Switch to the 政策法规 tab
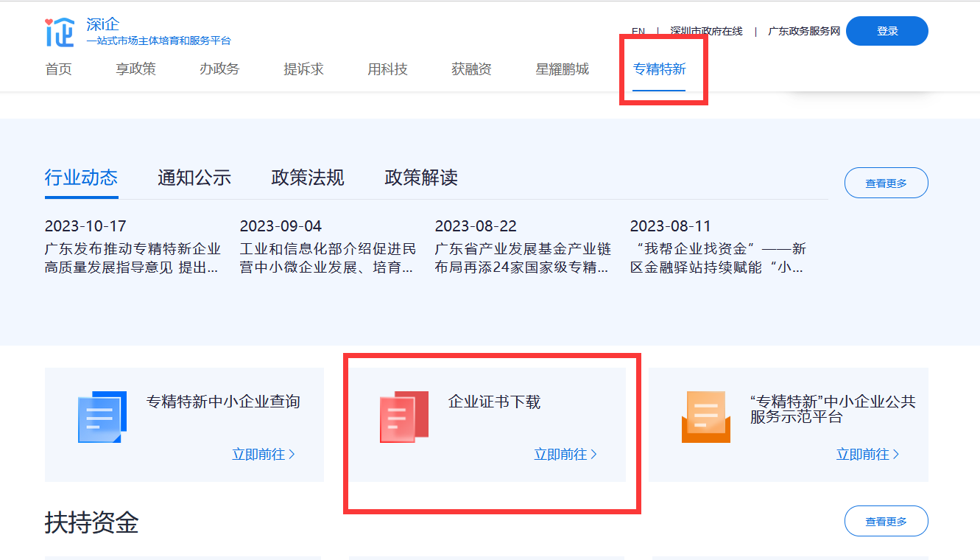Screen dimensions: 980x560 308,178
